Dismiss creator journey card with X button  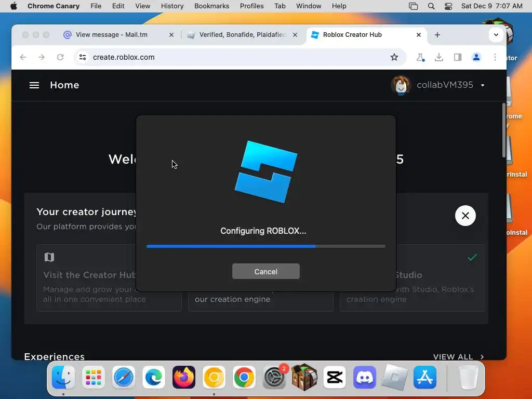[465, 216]
